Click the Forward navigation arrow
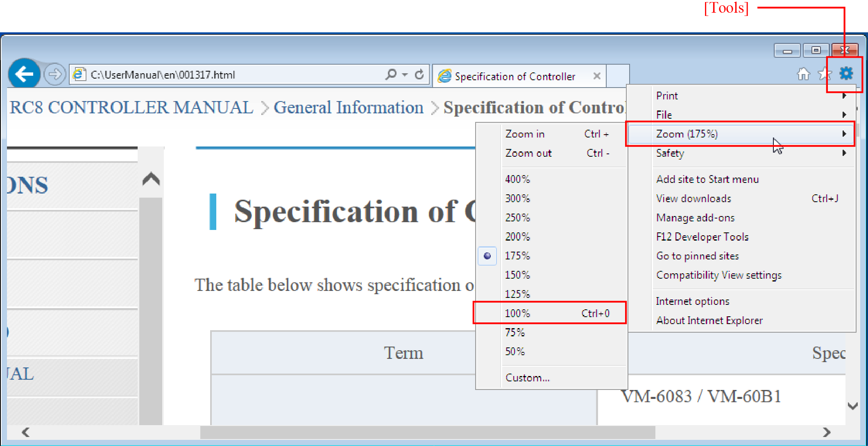Screen dimensions: 868x446 pyautogui.click(x=54, y=74)
